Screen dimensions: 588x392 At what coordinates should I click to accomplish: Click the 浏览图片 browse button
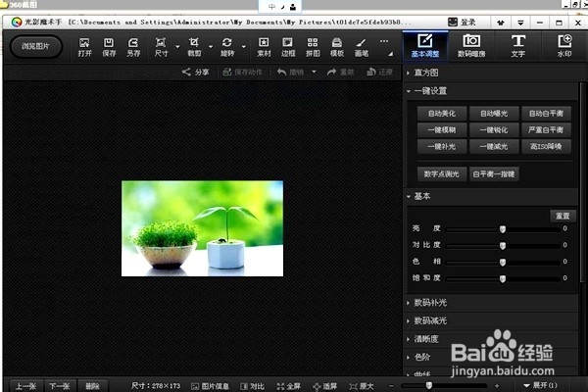pos(35,46)
